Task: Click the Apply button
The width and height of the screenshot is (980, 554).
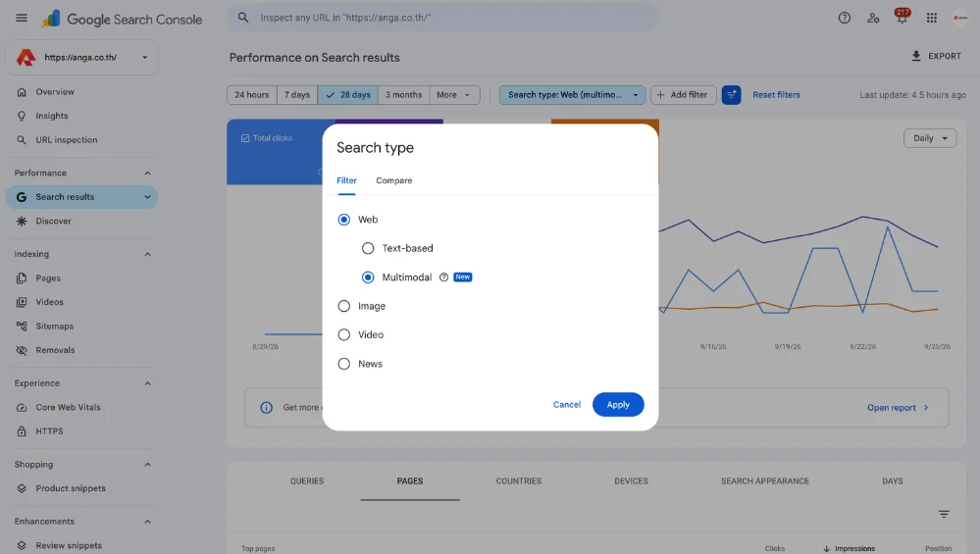Action: tap(618, 405)
